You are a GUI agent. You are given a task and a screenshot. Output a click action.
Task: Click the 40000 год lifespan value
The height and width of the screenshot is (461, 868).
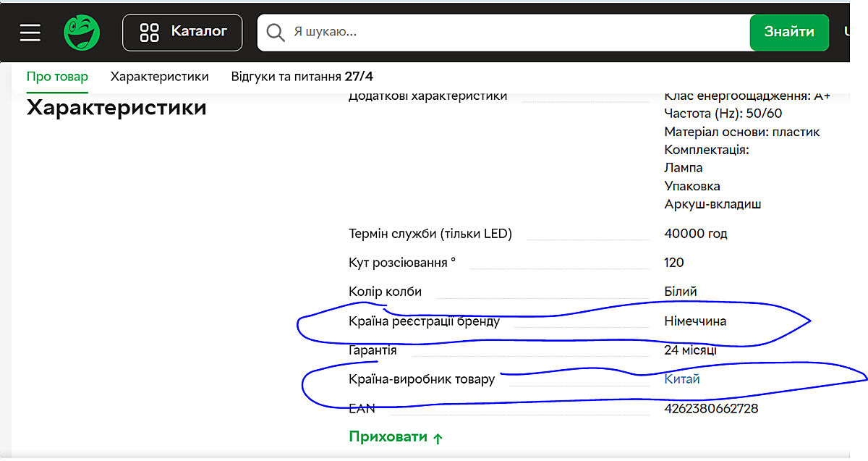(696, 234)
